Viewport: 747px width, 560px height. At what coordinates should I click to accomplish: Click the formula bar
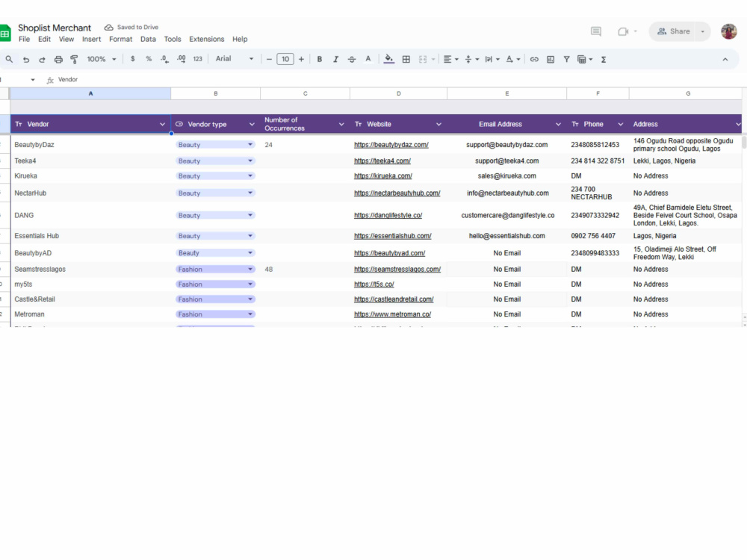coord(400,80)
